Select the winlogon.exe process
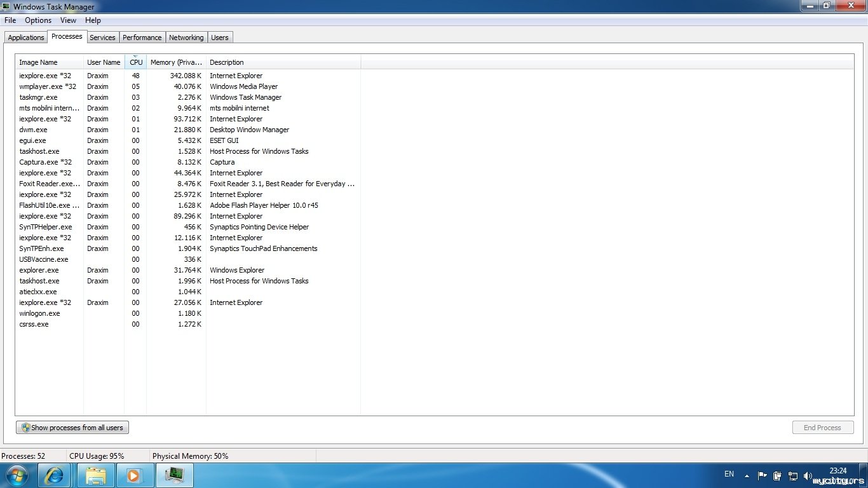 click(188, 313)
